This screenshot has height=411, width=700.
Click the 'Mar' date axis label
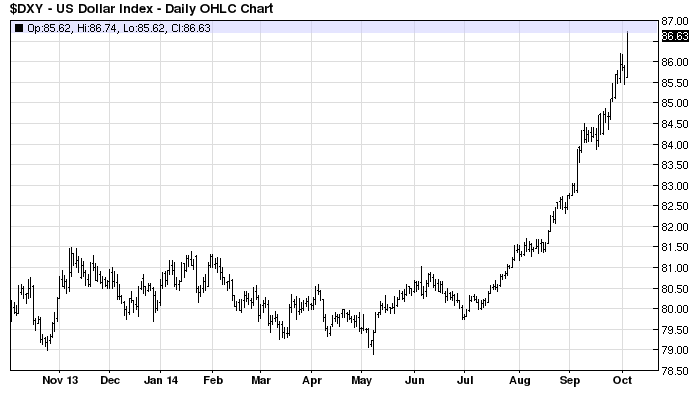coord(261,380)
